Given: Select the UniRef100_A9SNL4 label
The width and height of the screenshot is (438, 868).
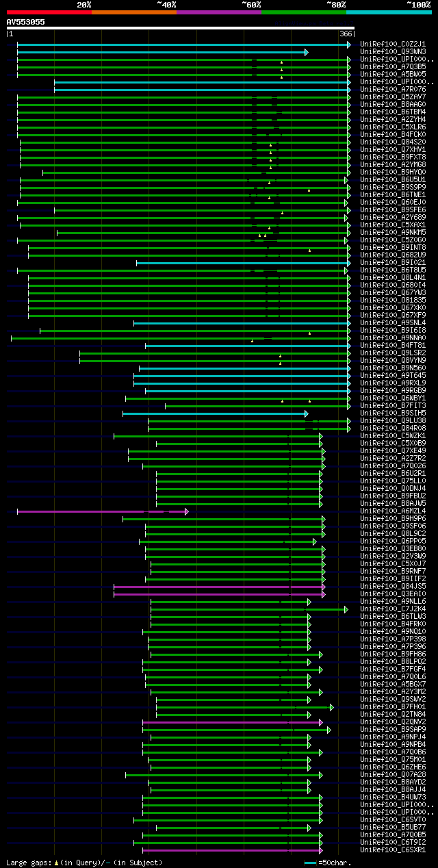Looking at the screenshot, I should click(x=393, y=323).
